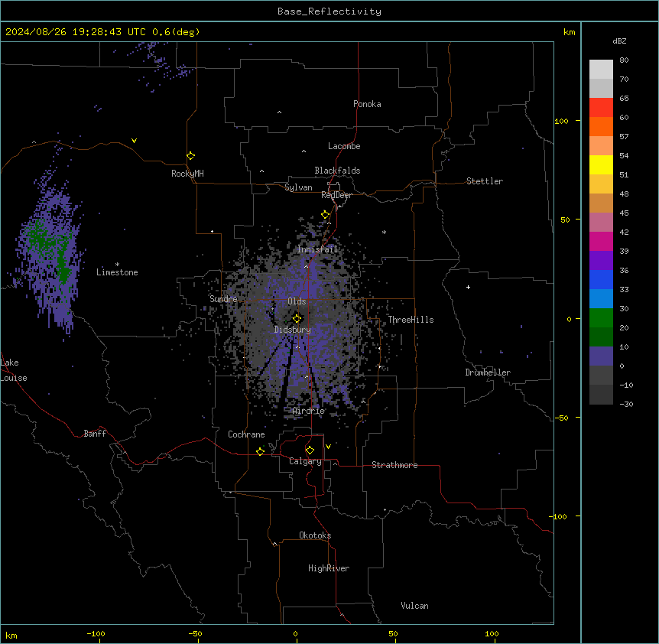Click the Didsbury town label
Viewport: 659px width, 644px height.
pyautogui.click(x=293, y=330)
